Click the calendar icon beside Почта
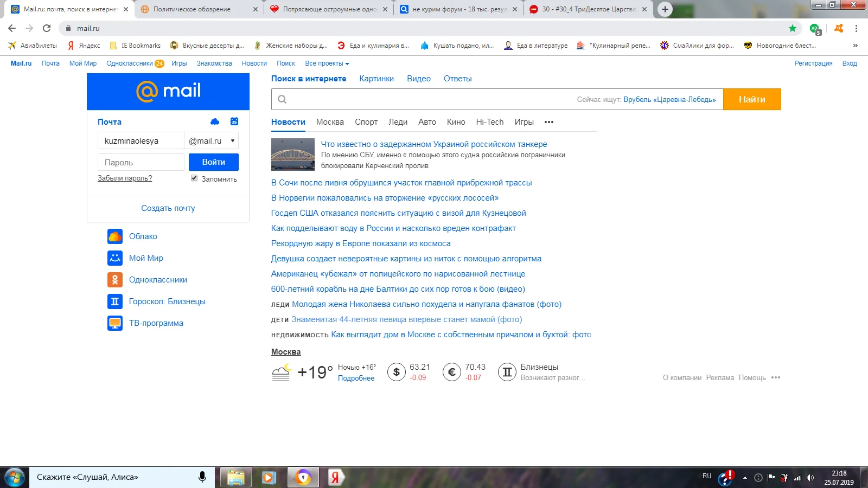 tap(234, 121)
